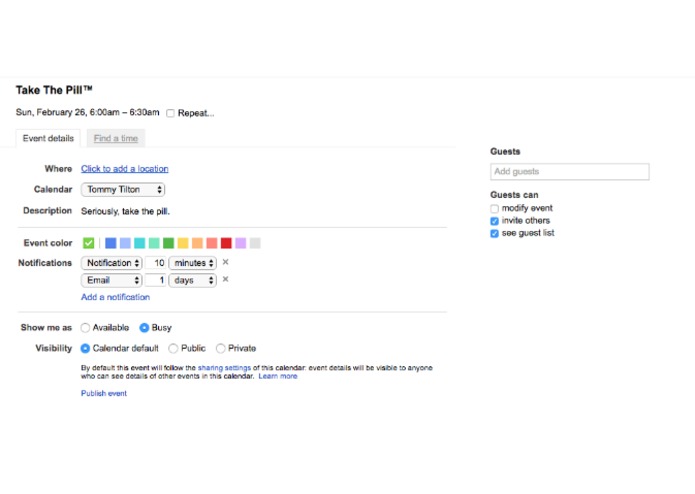Click the Publish event link
The image size is (695, 494).
(x=104, y=393)
